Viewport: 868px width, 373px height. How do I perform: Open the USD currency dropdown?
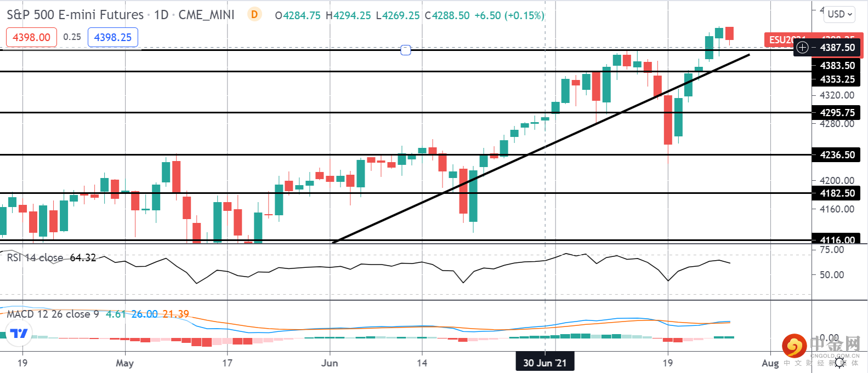839,14
